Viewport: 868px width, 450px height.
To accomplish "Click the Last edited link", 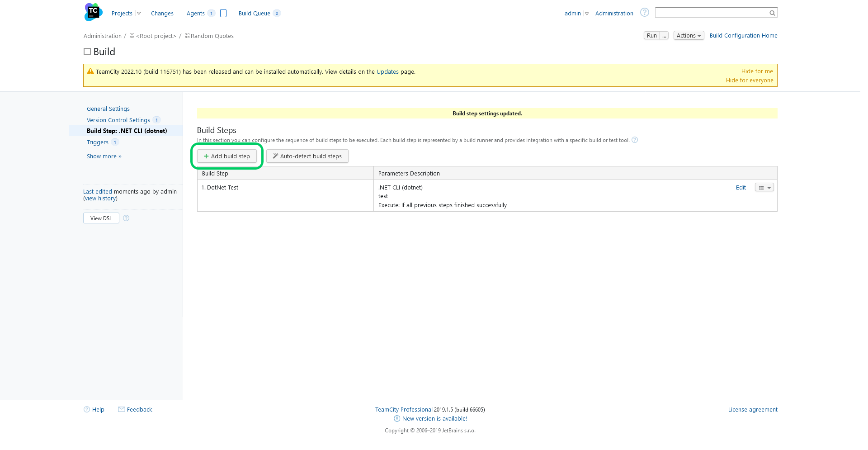I will (98, 192).
